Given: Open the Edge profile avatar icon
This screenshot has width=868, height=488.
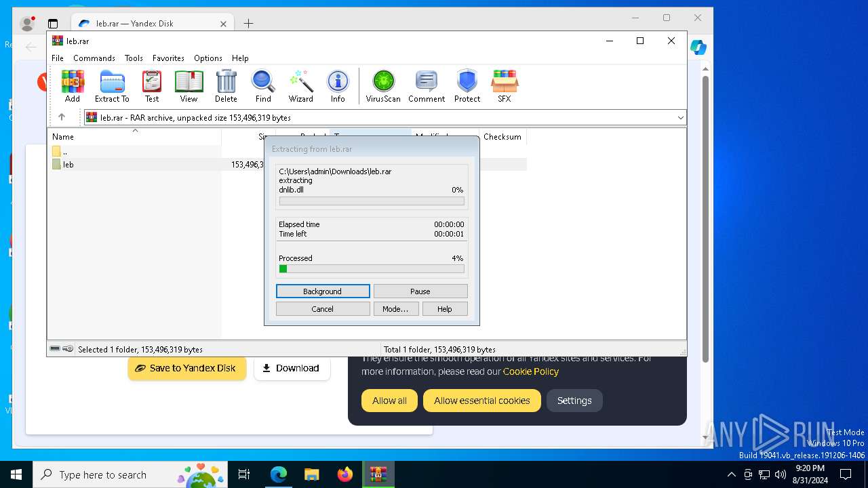Looking at the screenshot, I should click(28, 24).
